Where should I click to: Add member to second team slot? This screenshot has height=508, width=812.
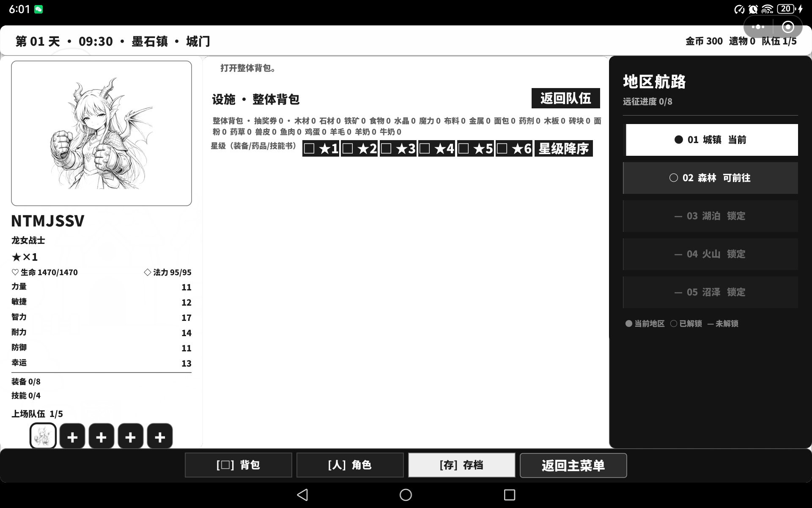[x=72, y=436]
